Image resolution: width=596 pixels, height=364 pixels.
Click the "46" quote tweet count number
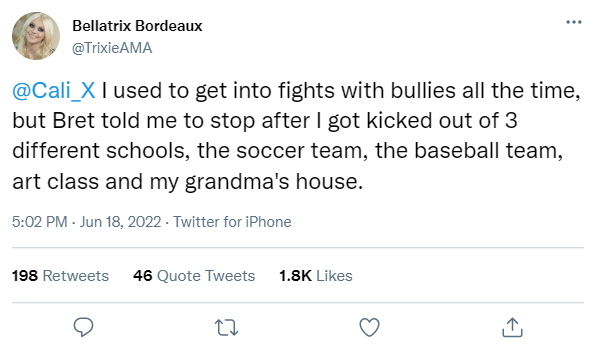[x=143, y=275]
